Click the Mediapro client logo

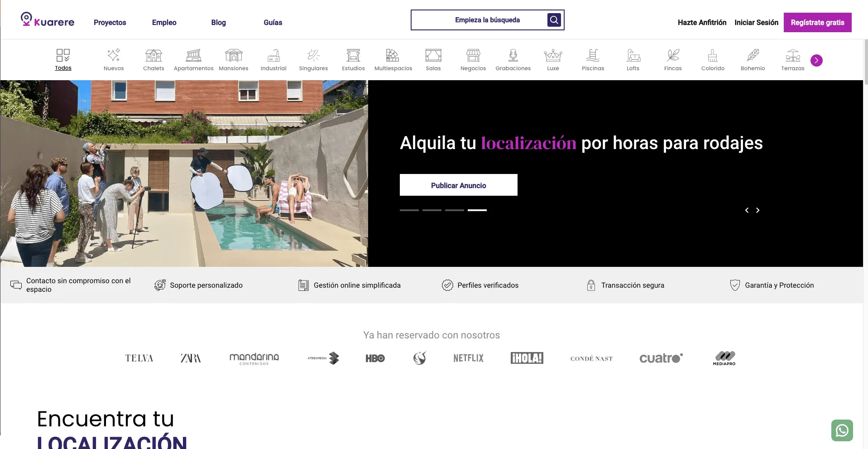pos(724,358)
